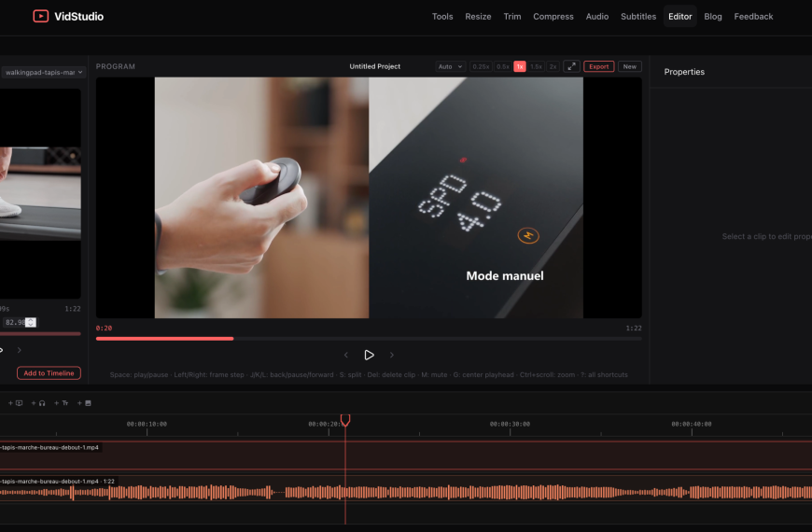Open the walkingpad source clip dropdown
The image size is (812, 532).
[x=43, y=72]
